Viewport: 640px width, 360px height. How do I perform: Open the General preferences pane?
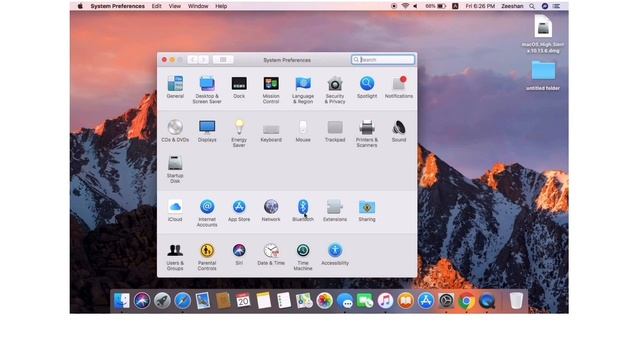pyautogui.click(x=175, y=87)
